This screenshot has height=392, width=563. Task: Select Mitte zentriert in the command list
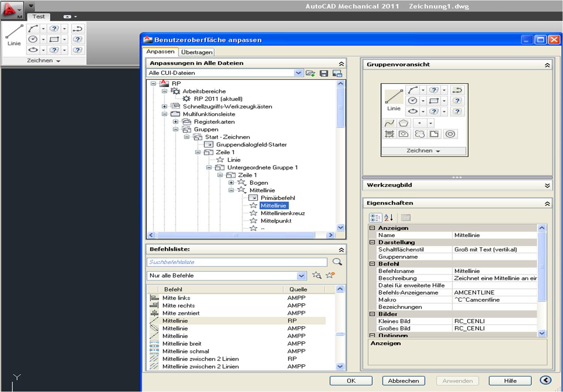181,313
